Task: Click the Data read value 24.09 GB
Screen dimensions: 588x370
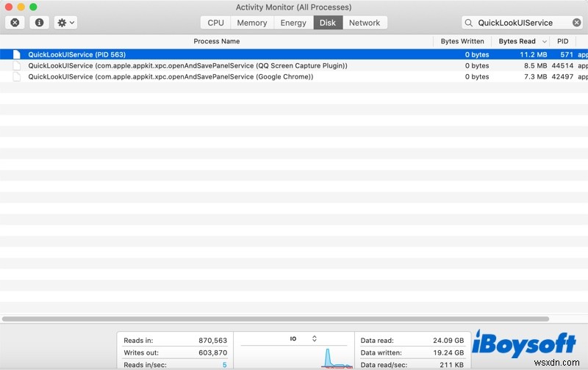Action: 448,341
